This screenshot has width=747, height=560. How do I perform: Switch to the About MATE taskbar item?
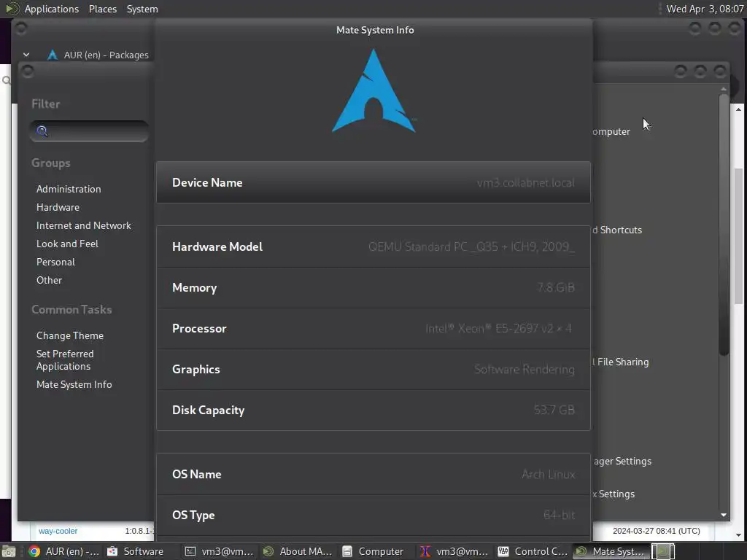point(298,551)
